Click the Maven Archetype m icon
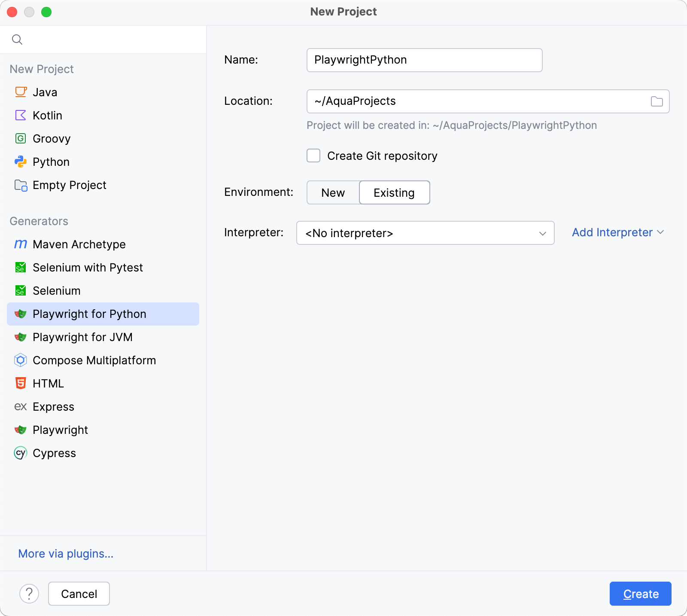 pyautogui.click(x=21, y=244)
